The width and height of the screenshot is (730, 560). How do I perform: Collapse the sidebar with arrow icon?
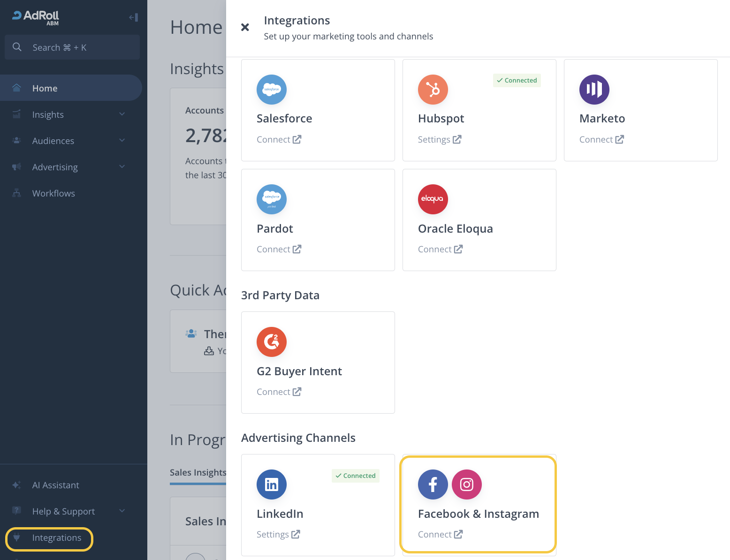click(x=133, y=17)
